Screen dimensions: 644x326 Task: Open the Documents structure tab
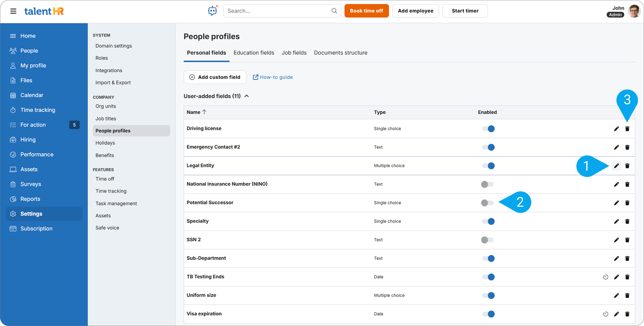click(340, 53)
